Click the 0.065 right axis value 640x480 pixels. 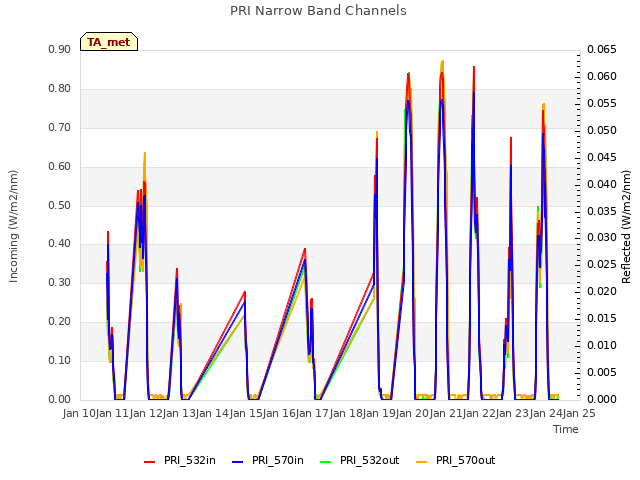coord(602,49)
